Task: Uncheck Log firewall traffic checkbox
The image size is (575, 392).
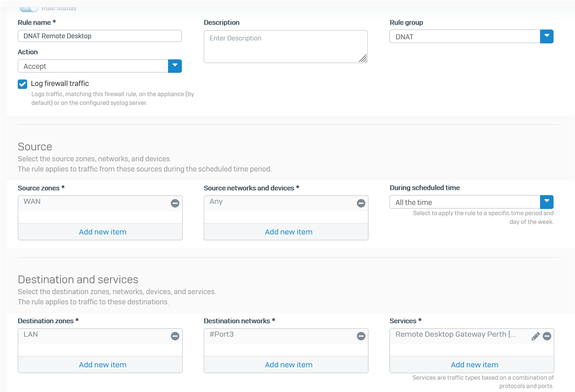Action: (x=22, y=84)
